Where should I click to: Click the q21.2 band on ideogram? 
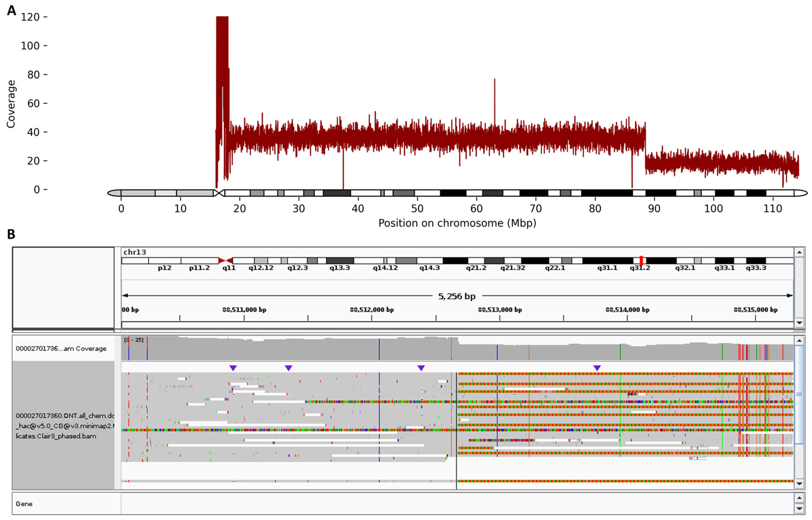(476, 261)
